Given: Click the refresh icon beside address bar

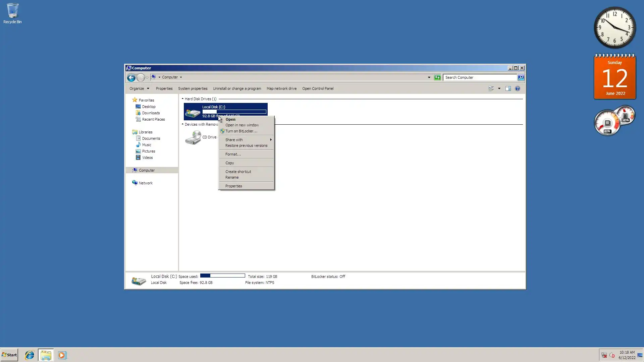Looking at the screenshot, I should pyautogui.click(x=437, y=77).
